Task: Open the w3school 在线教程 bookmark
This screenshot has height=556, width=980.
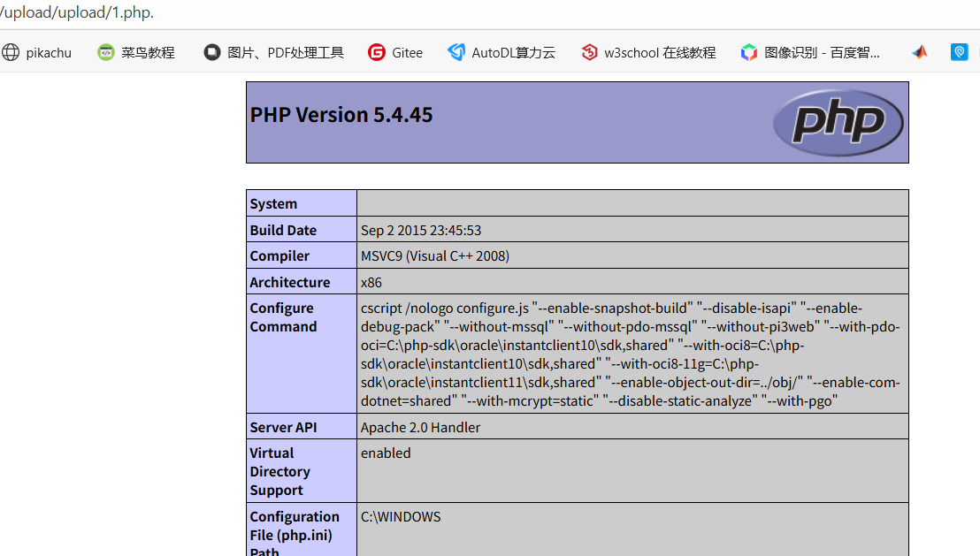Action: click(x=648, y=52)
